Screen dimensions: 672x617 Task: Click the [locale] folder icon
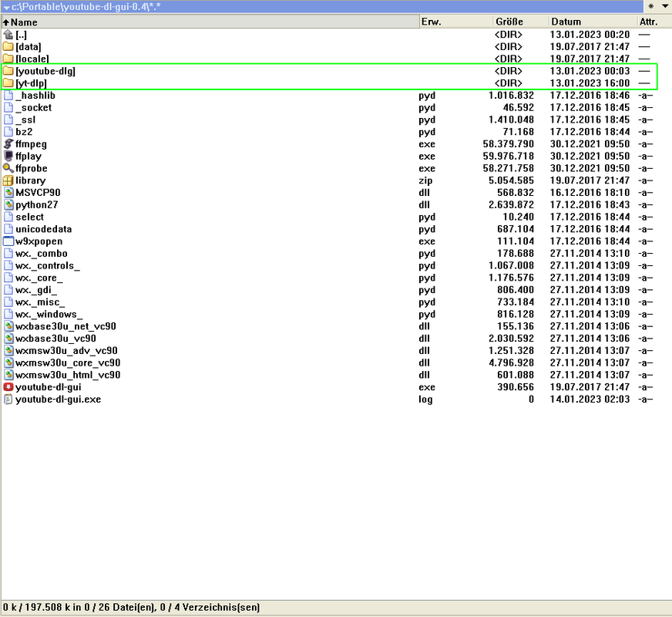[x=8, y=59]
